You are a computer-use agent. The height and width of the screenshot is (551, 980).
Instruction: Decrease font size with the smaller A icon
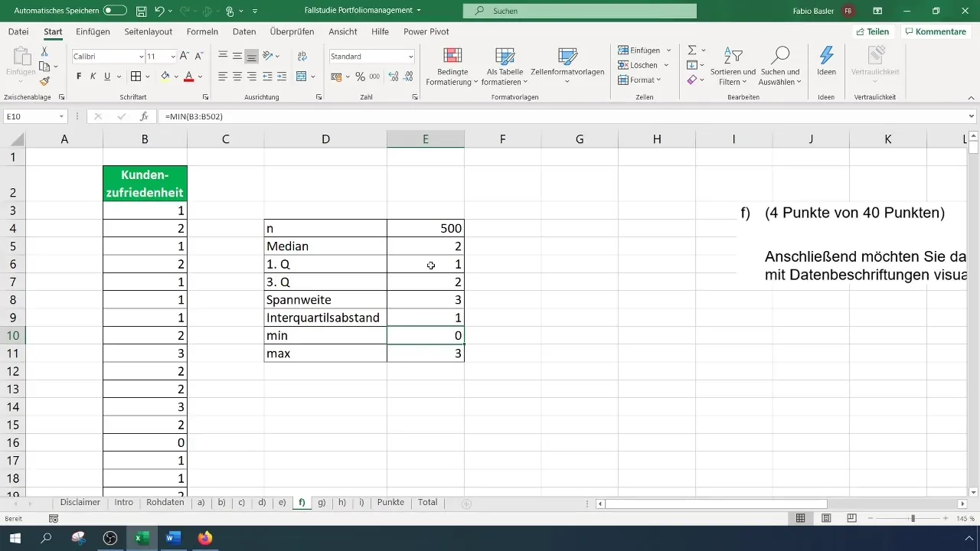point(199,57)
